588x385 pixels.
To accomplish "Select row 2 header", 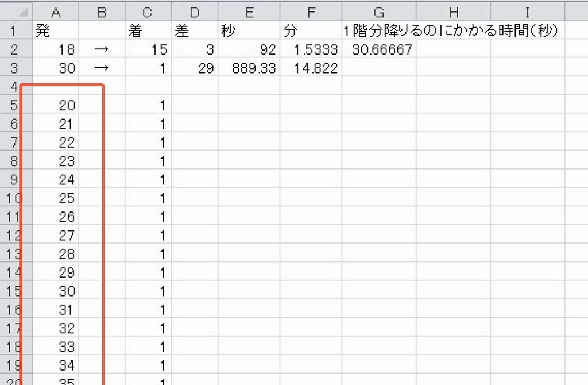I will coord(16,49).
